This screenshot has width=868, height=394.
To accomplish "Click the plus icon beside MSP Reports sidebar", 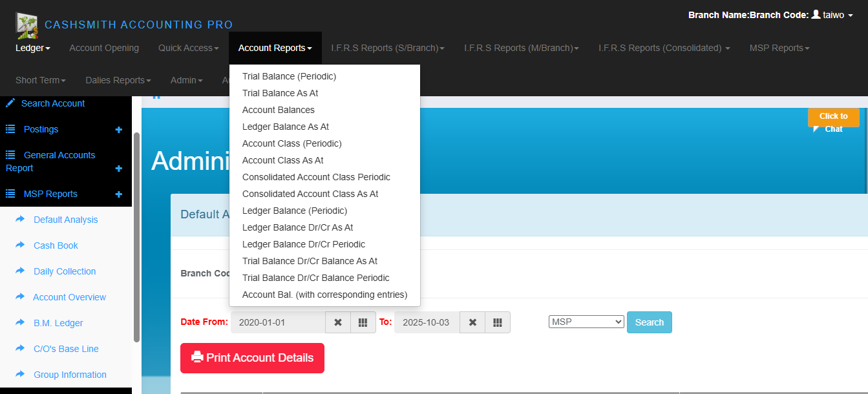I will tap(118, 194).
